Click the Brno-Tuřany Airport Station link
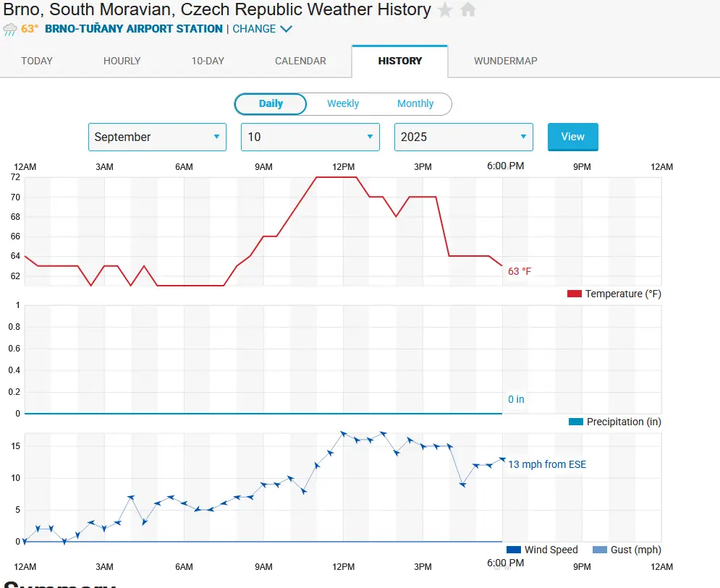This screenshot has height=588, width=720. [x=134, y=29]
